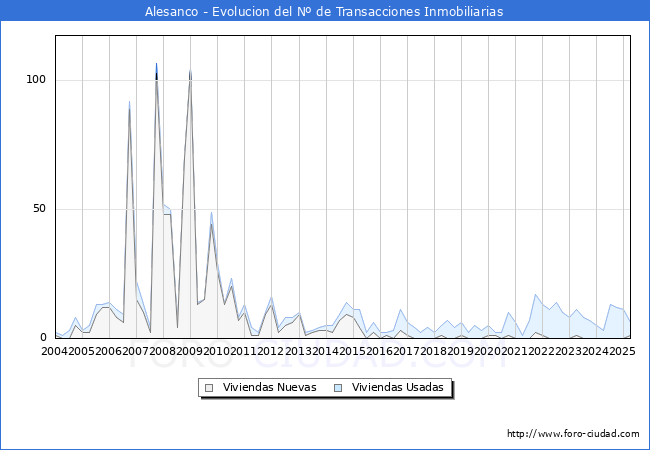This screenshot has width=650, height=450.
Task: Click the 2007 peak of the chart
Action: tap(129, 102)
